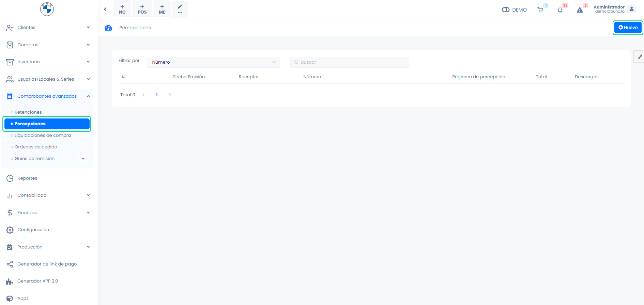Click the Nuevo button
The image size is (644, 305).
628,28
